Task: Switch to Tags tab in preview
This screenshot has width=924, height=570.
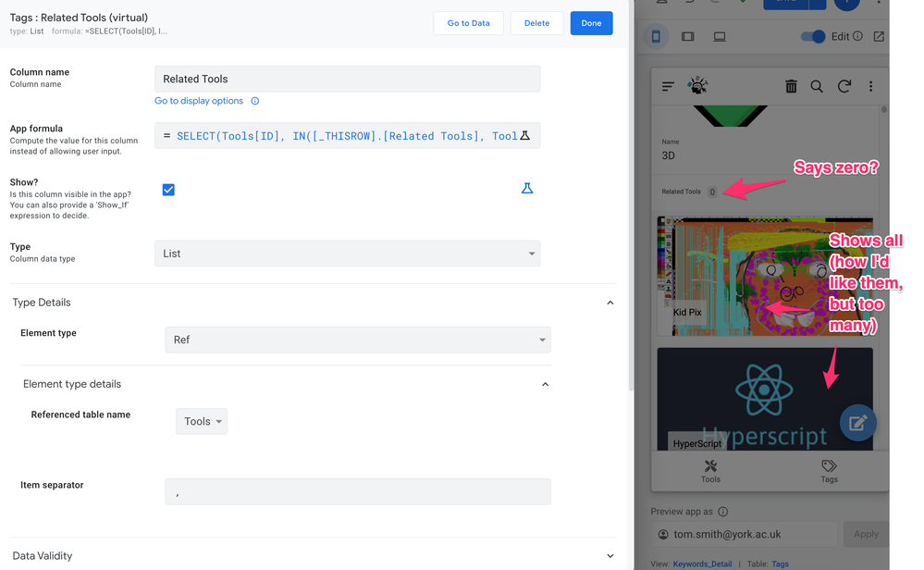Action: click(x=829, y=472)
